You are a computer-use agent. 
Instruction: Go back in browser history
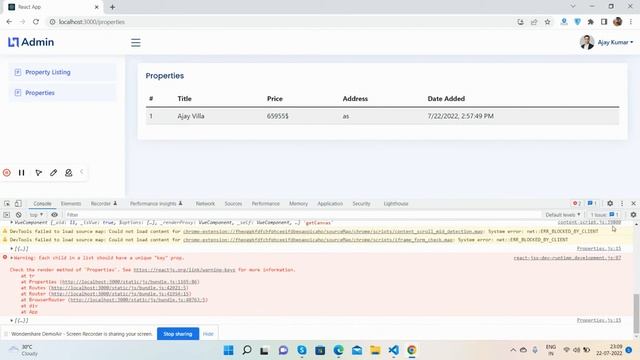pos(9,22)
